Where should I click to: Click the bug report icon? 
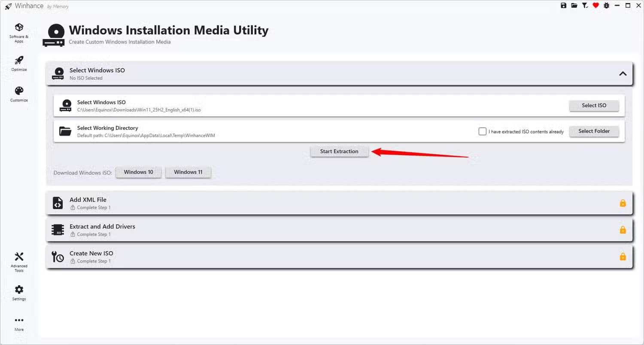606,6
